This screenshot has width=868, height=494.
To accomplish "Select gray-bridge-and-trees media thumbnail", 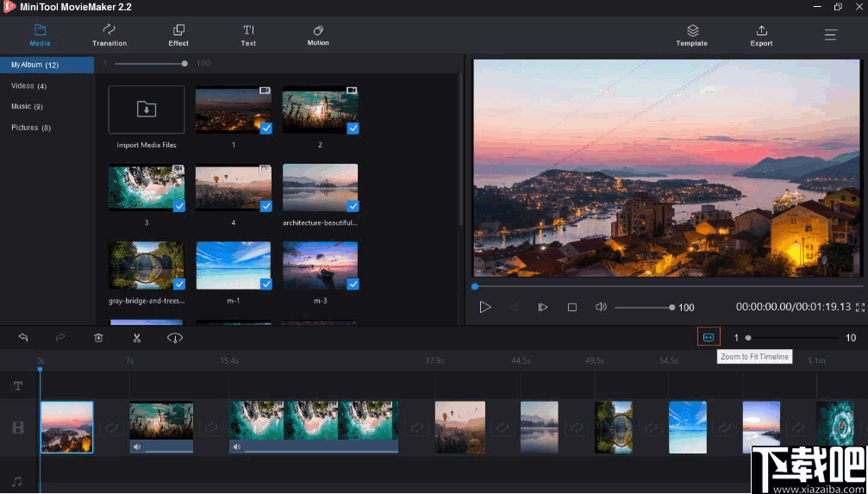I will pyautogui.click(x=147, y=265).
